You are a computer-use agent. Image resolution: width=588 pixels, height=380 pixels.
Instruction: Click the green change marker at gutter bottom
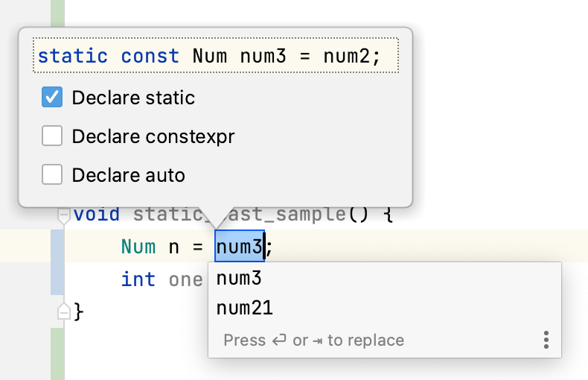coord(57,354)
